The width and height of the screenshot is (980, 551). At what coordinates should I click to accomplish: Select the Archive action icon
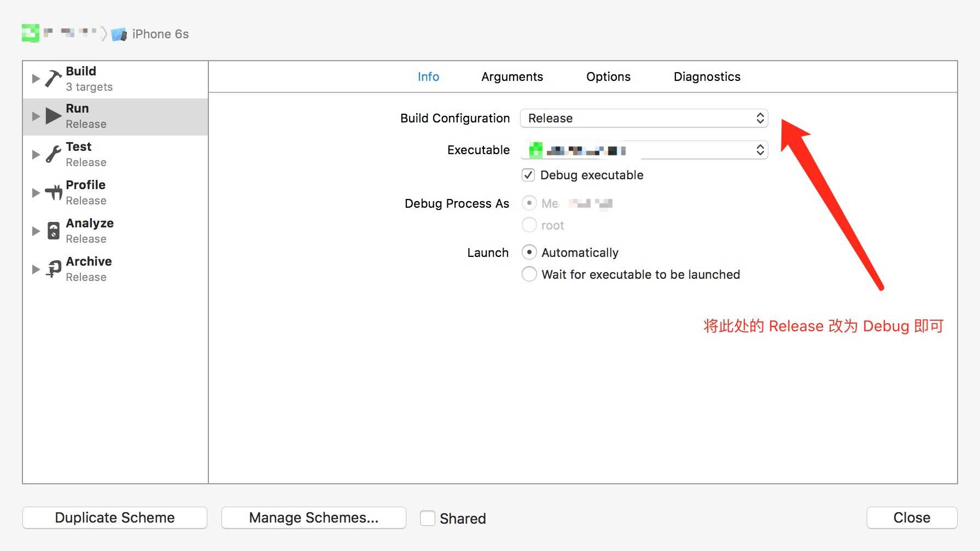click(54, 269)
